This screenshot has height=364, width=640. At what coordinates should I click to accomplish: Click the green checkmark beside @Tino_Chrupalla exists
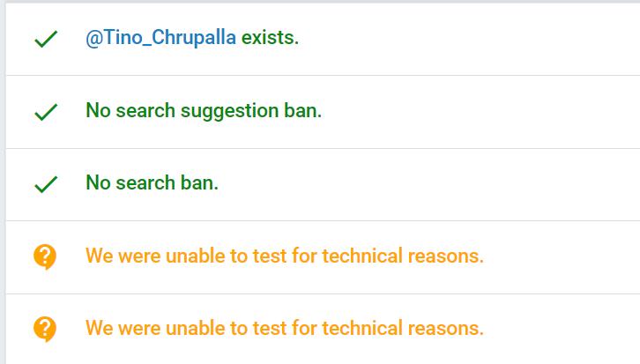(44, 41)
